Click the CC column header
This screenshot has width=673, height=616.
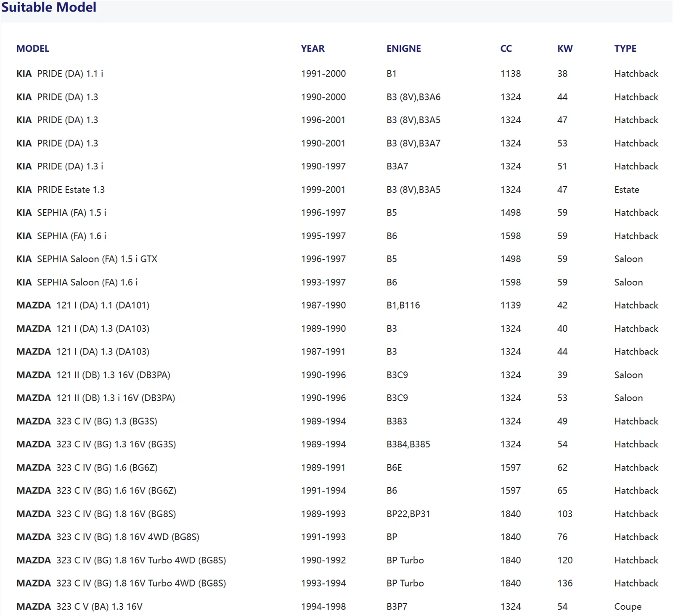(x=506, y=48)
